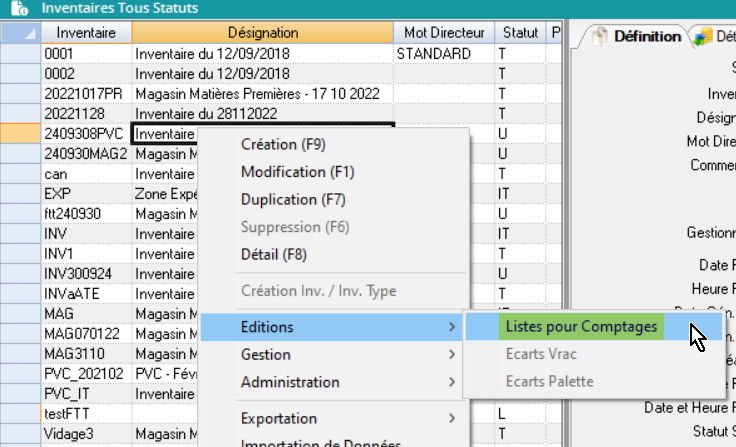Select Listes pour Comptages submenu entry
The width and height of the screenshot is (736, 447).
pyautogui.click(x=581, y=326)
